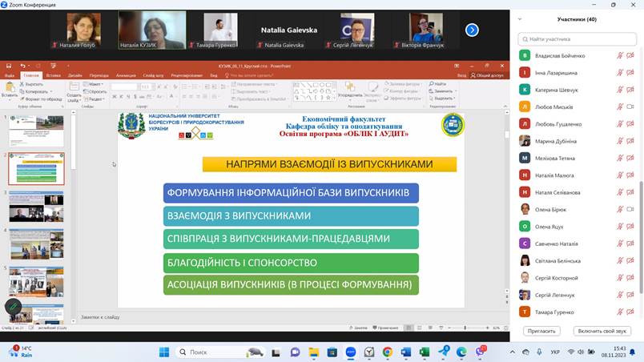Screen dimensions: 644x362
Task: Open the Раздел section dropdown
Action: 94,99
